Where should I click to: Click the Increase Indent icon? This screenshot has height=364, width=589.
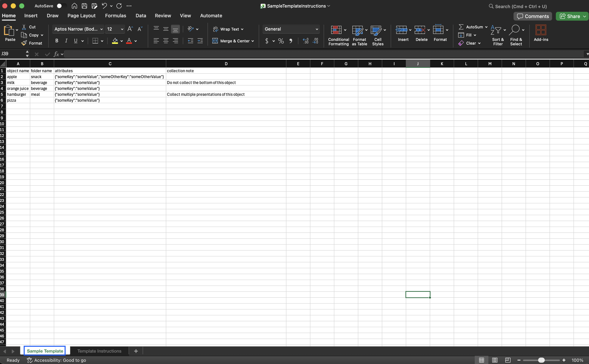coord(200,41)
